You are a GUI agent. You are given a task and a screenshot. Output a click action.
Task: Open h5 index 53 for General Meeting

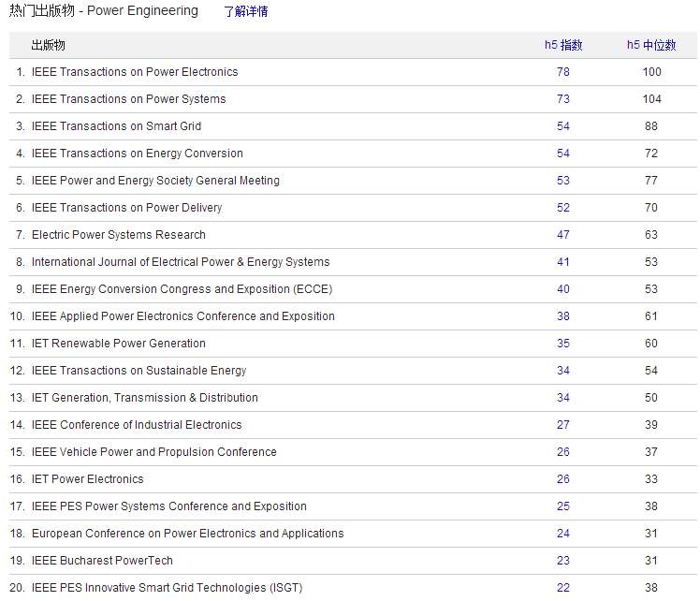(x=563, y=181)
